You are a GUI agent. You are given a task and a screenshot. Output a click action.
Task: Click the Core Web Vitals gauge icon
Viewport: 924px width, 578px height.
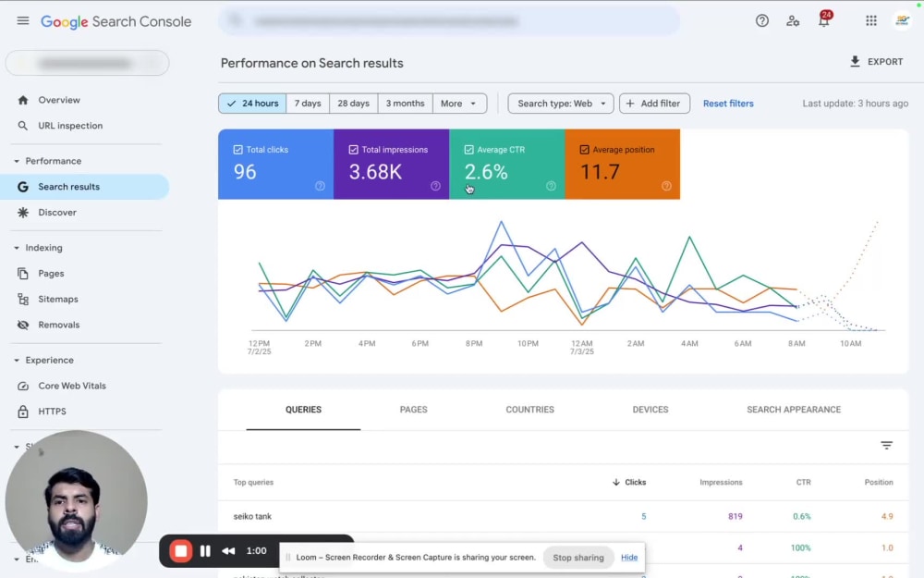pyautogui.click(x=23, y=386)
